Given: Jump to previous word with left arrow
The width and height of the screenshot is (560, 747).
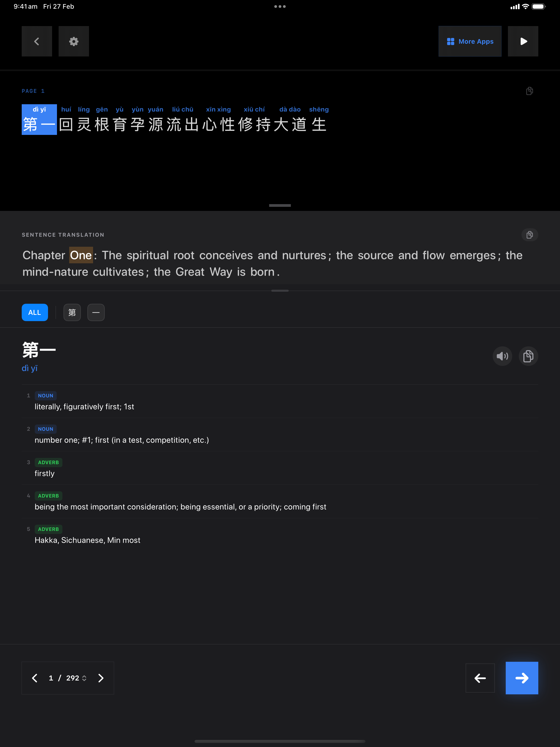Looking at the screenshot, I should click(480, 678).
